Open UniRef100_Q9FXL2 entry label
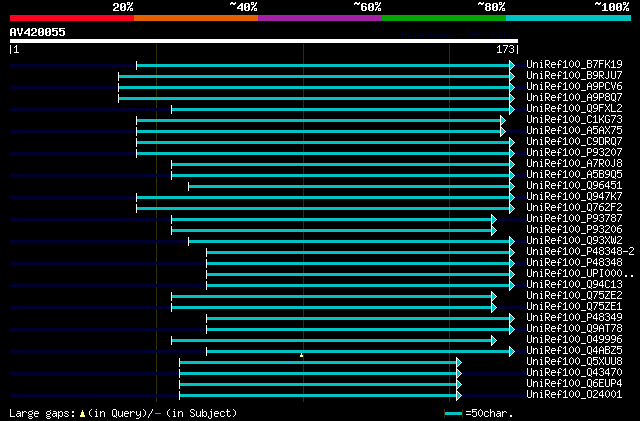Screen dimensions: 640x421 (574, 109)
